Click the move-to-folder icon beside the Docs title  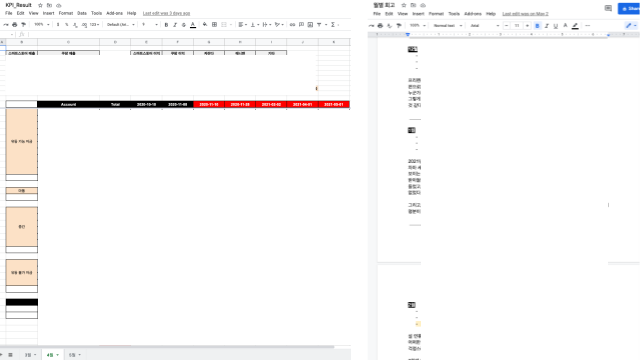[413, 5]
